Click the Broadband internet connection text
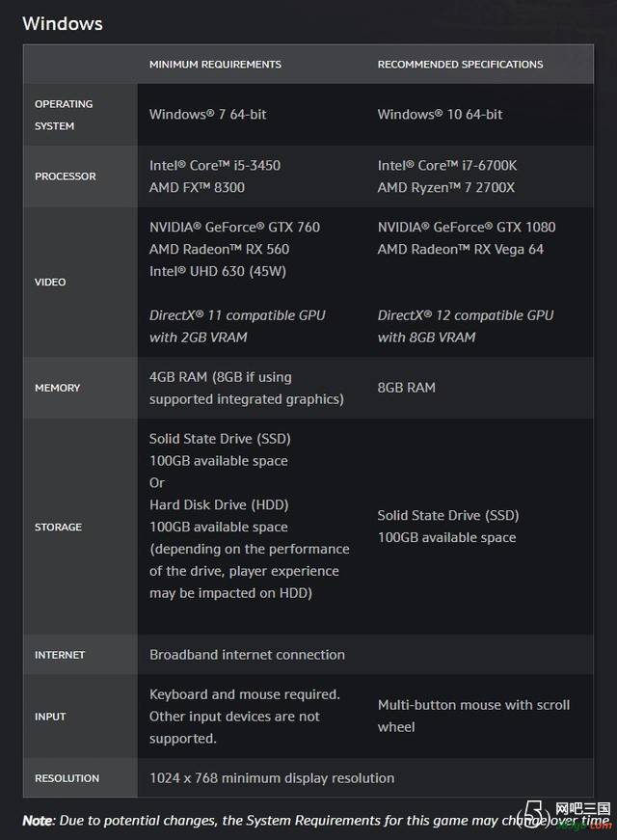617x840 pixels. click(x=247, y=655)
